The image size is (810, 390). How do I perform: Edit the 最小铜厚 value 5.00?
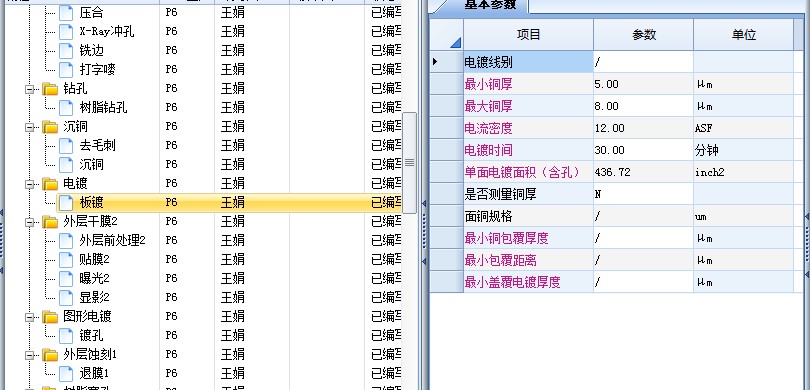pos(643,84)
